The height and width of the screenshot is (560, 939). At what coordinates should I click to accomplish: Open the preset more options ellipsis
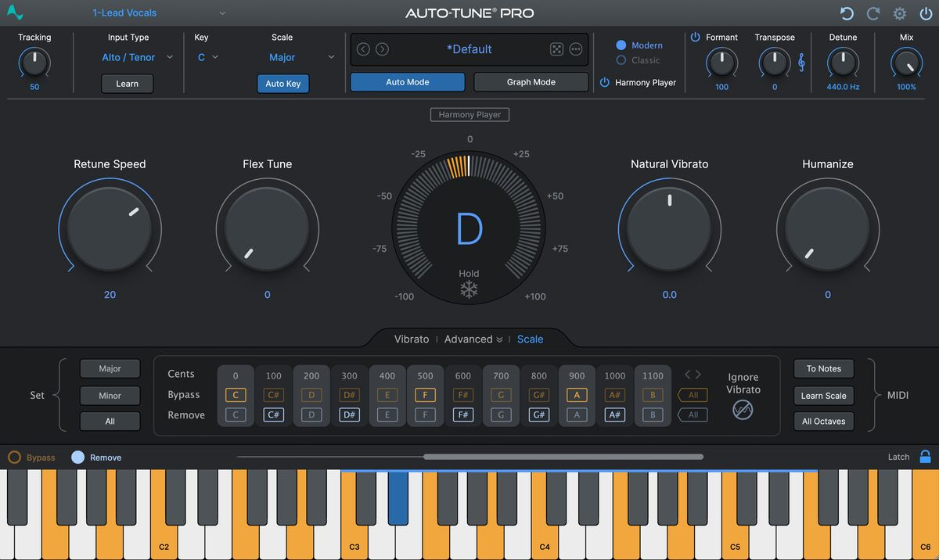pos(576,49)
